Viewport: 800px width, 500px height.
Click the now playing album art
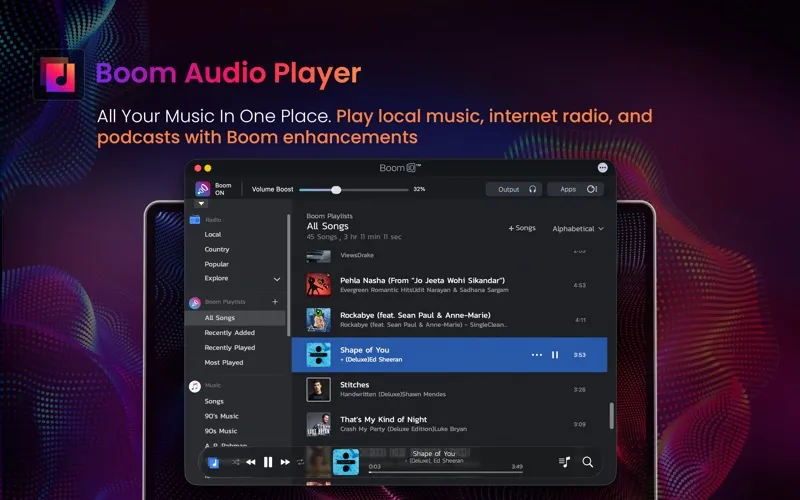click(346, 462)
